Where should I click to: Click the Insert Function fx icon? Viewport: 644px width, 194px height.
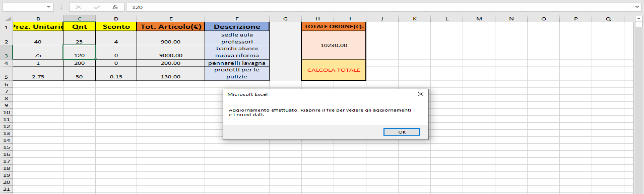click(x=115, y=7)
